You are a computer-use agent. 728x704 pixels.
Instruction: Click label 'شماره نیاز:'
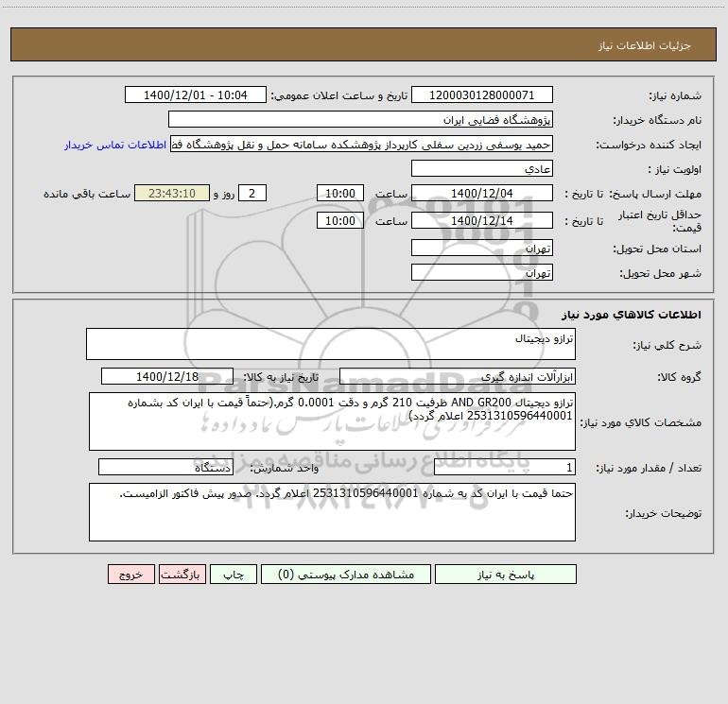pos(675,95)
